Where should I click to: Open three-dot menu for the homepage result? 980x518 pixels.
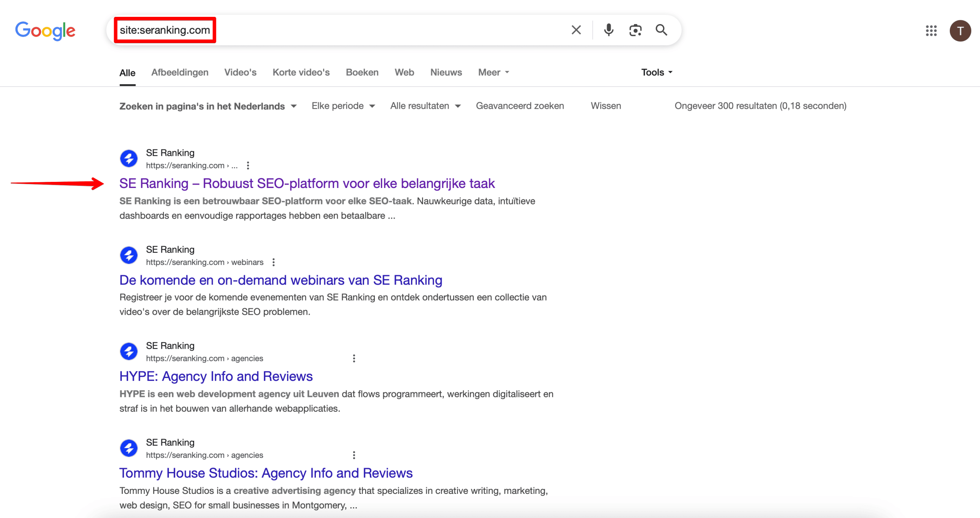pos(248,165)
